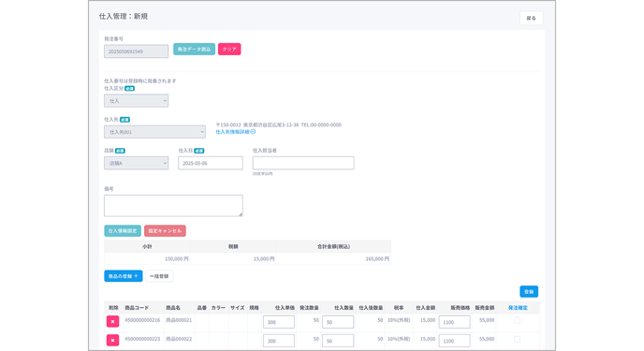Edit 仕入単価 field for 商品000021
This screenshot has width=644, height=351.
tap(279, 322)
